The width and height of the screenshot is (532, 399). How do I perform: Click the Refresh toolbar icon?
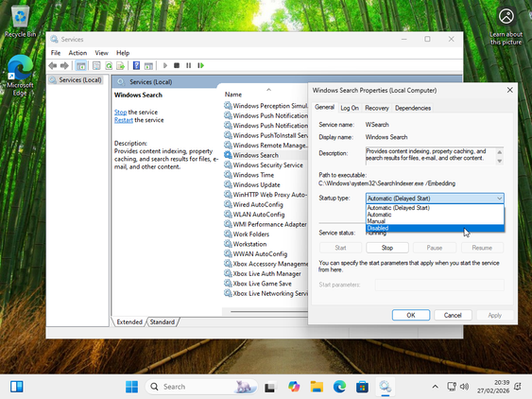point(109,65)
